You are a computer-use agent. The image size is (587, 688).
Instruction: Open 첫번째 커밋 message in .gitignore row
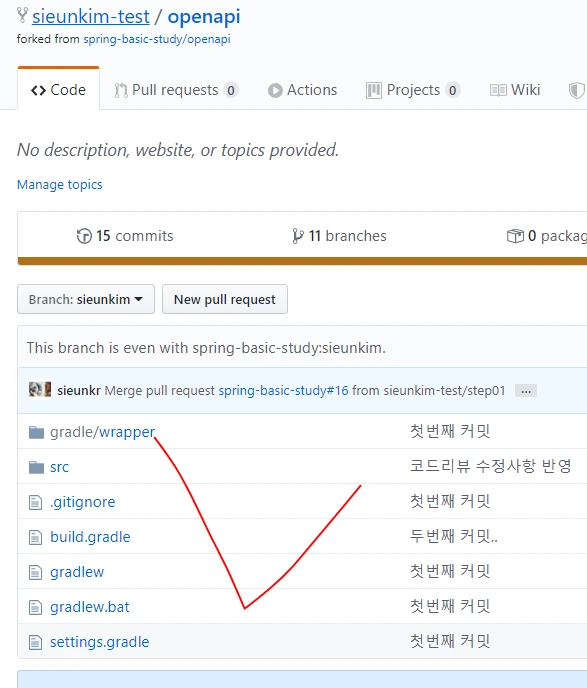coord(450,501)
